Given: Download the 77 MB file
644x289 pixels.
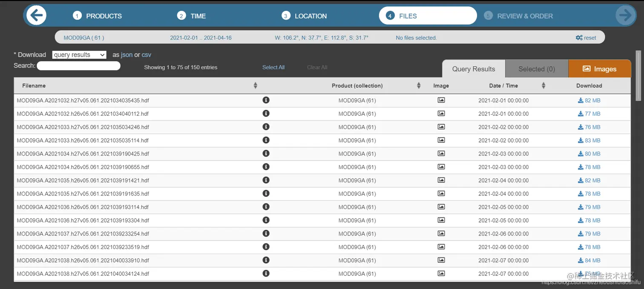Looking at the screenshot, I should pos(589,114).
